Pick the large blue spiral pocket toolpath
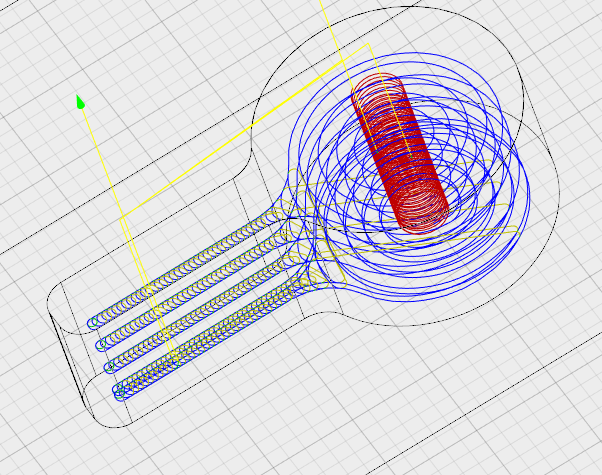This screenshot has width=602, height=475. pyautogui.click(x=409, y=177)
